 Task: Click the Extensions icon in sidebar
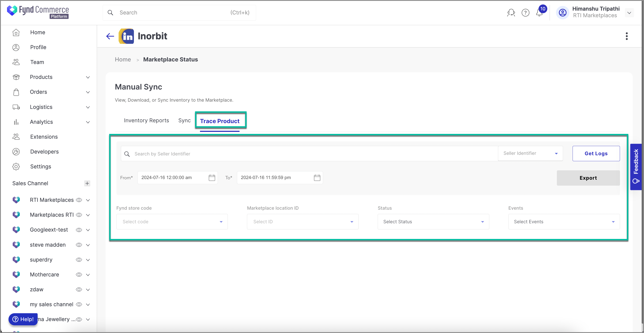tap(16, 137)
